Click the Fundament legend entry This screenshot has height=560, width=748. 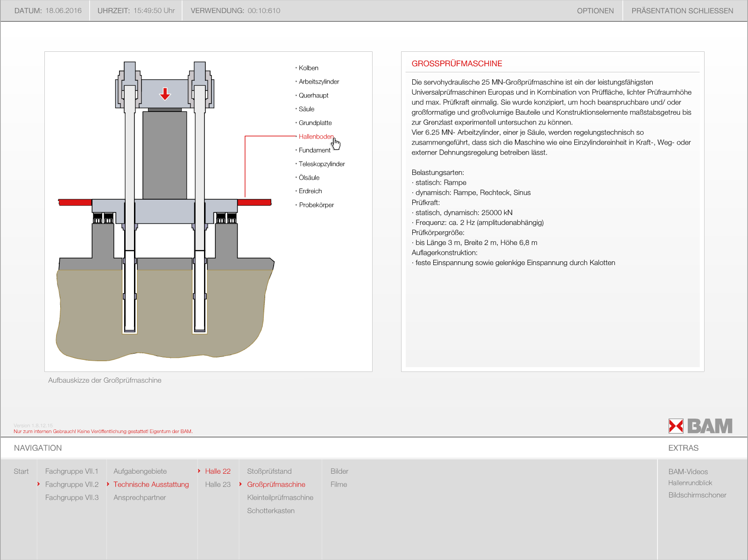coord(314,150)
